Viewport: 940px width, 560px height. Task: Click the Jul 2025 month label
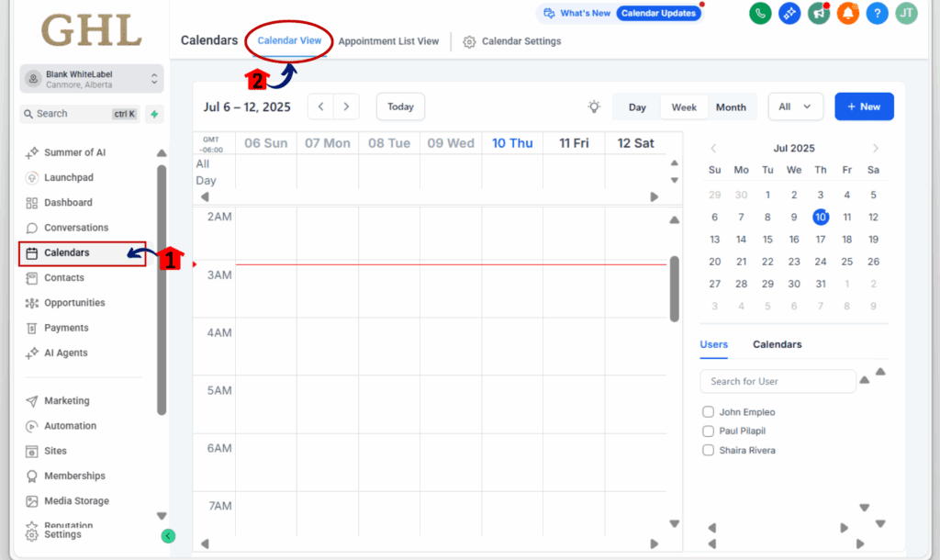794,148
